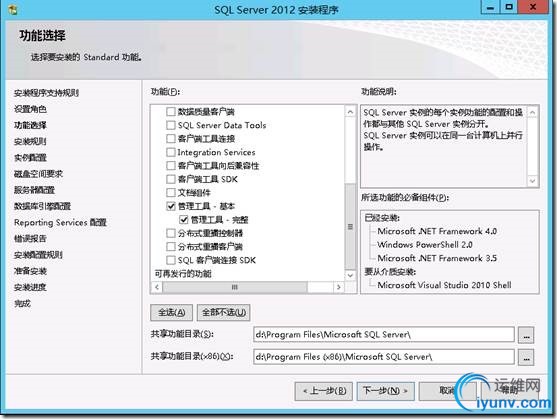Enable SQL 客户端连接 SDK checkbox
557x419 pixels.
pos(171,260)
